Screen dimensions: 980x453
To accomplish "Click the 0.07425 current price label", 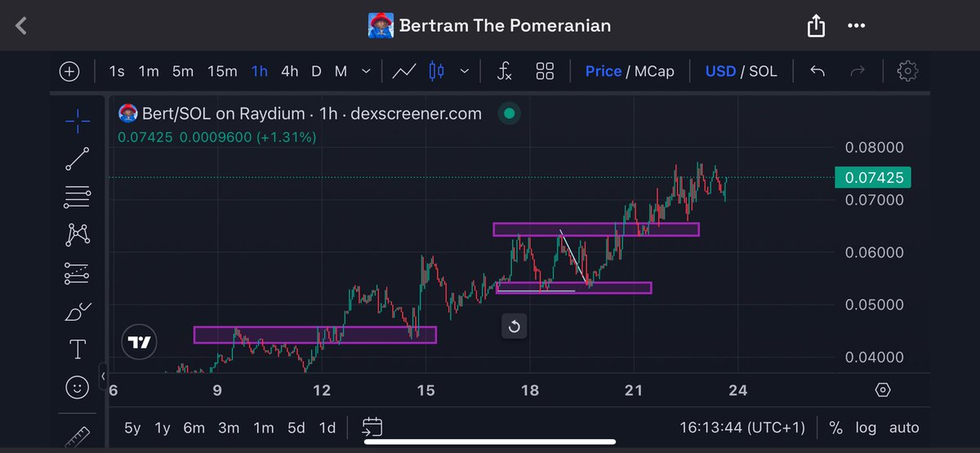I will (x=874, y=177).
